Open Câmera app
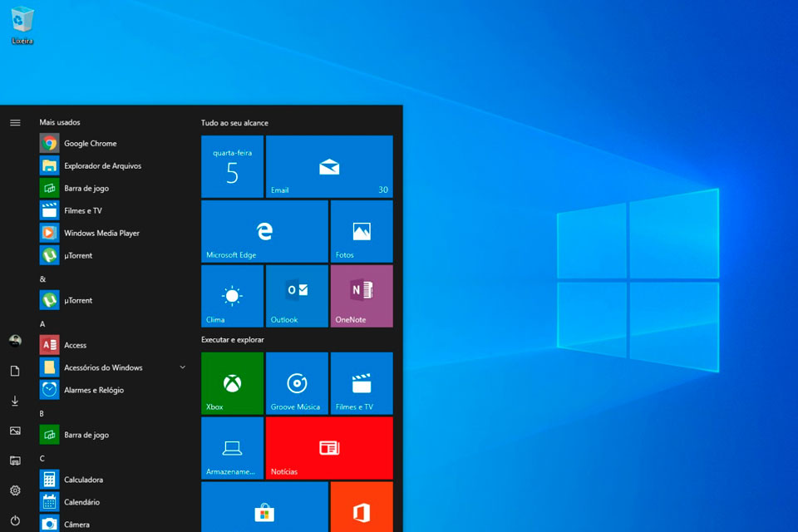Viewport: 798px width, 532px height. click(113, 524)
